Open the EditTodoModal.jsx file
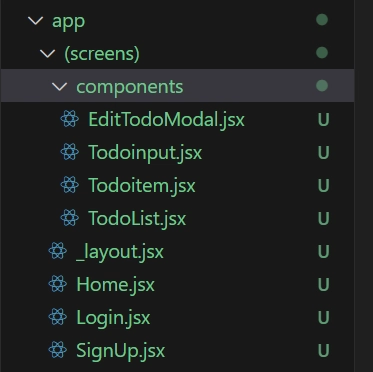Viewport: 373px width, 372px height. tap(166, 120)
